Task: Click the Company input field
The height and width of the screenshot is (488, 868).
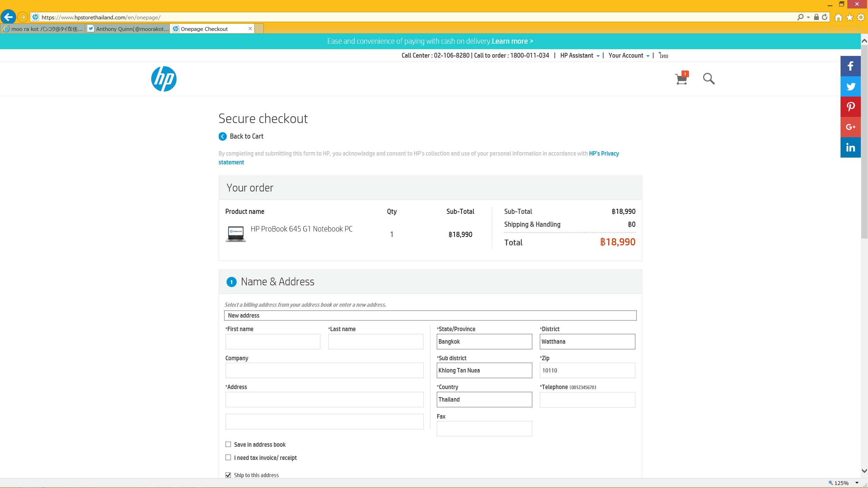Action: pos(324,370)
